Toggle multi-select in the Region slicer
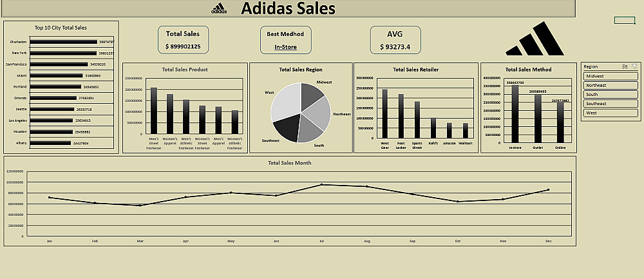 click(x=625, y=66)
